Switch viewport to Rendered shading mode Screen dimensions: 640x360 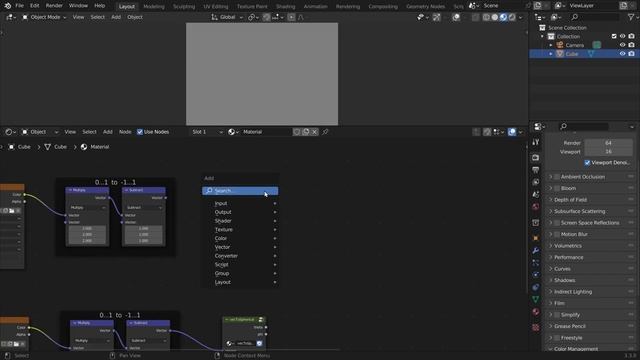click(x=512, y=17)
